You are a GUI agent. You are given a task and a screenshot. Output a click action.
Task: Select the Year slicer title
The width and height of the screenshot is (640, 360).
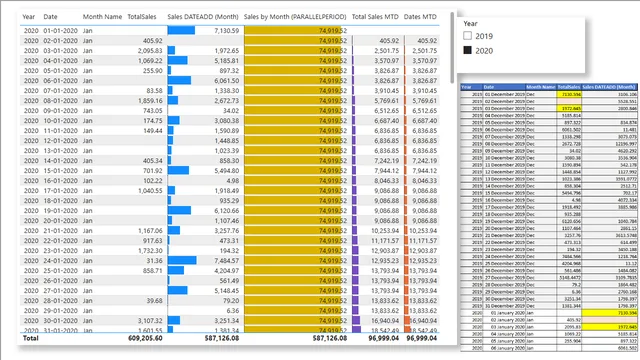[x=470, y=24]
